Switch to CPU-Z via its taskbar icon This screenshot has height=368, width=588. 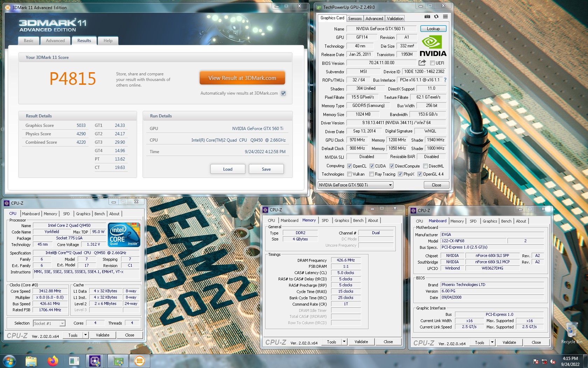pyautogui.click(x=95, y=361)
